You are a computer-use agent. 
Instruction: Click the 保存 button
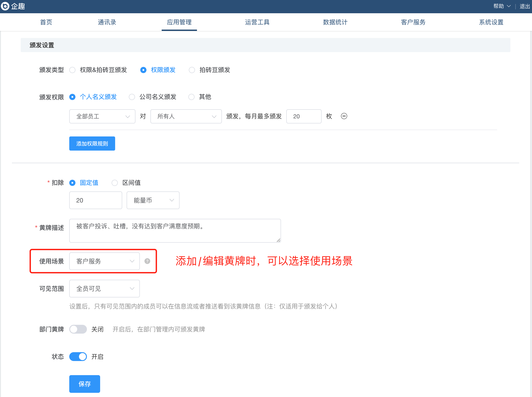tap(84, 384)
